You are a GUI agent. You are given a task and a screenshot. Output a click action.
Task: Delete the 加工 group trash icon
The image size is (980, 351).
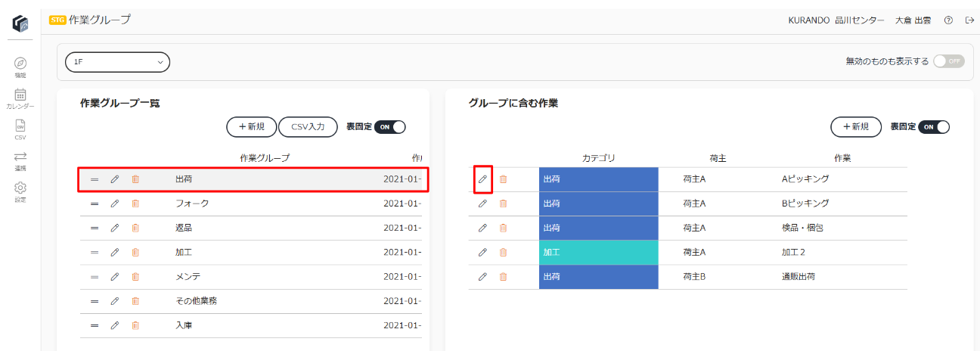[135, 252]
